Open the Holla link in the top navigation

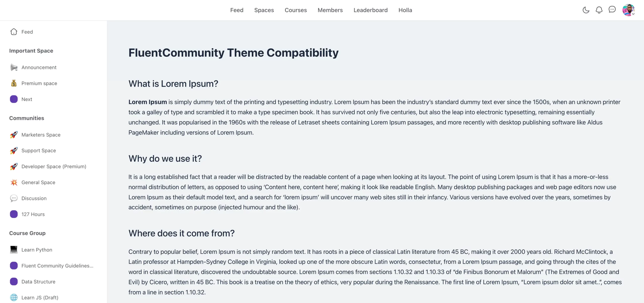[x=405, y=10]
